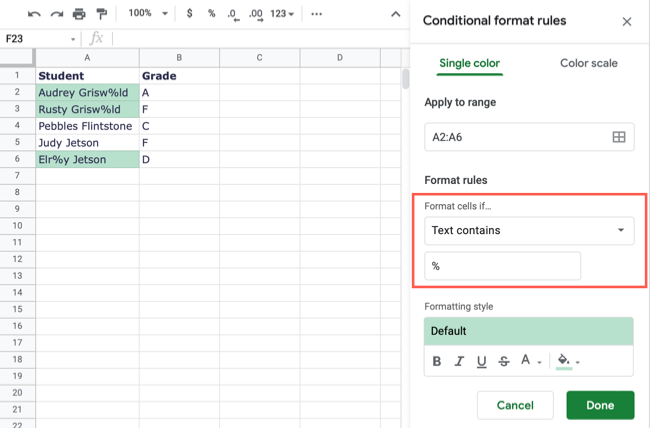650x428 pixels.
Task: Select the Paint format roller tool
Action: tap(101, 14)
